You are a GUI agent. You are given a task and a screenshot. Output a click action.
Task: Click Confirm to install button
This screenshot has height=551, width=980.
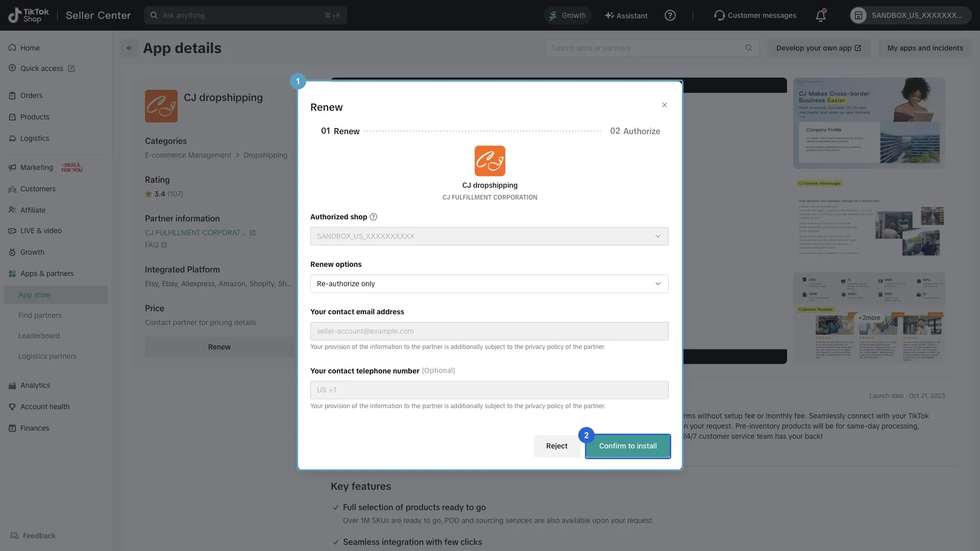coord(628,446)
